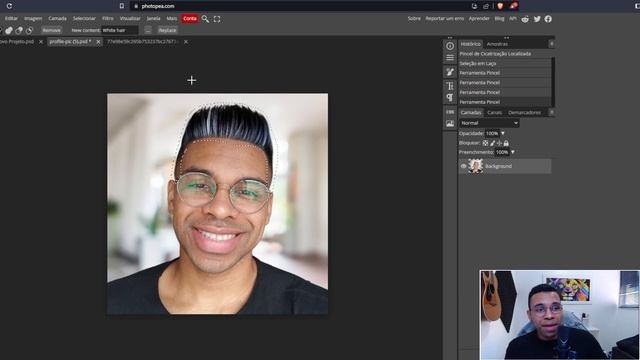Toggle lock position icon
This screenshot has height=360, width=640.
click(x=499, y=143)
